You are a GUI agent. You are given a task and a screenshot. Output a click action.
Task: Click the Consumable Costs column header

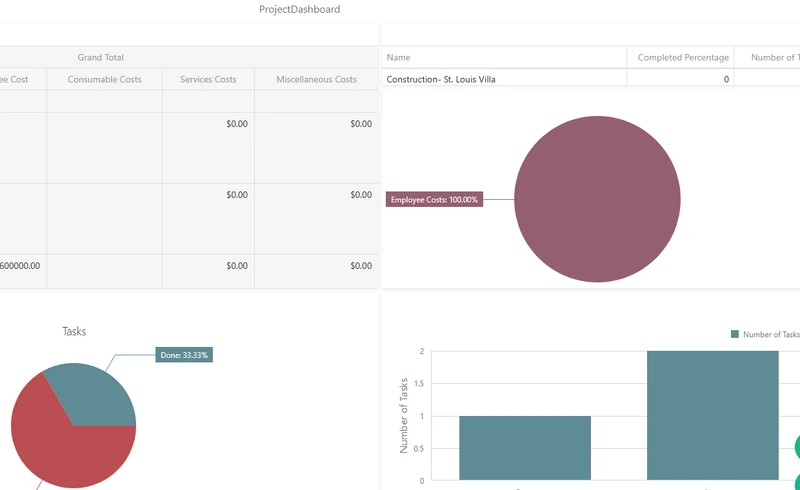pos(105,79)
